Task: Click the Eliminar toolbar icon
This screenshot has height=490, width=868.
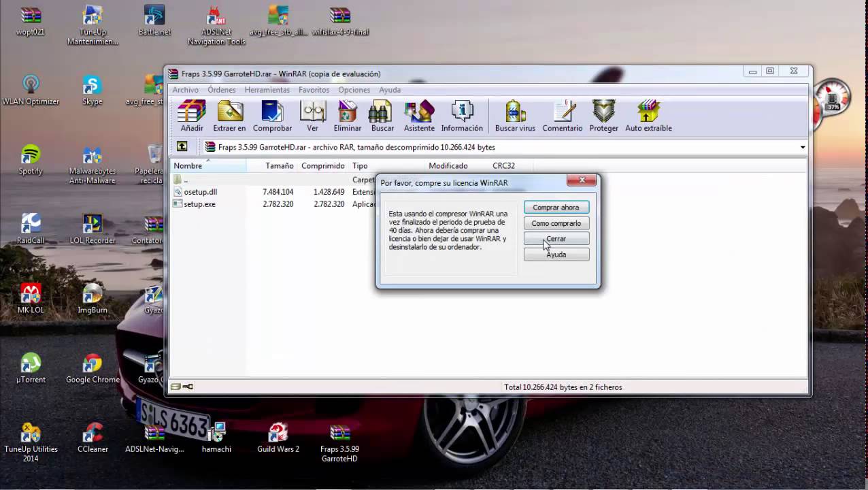Action: click(x=348, y=116)
